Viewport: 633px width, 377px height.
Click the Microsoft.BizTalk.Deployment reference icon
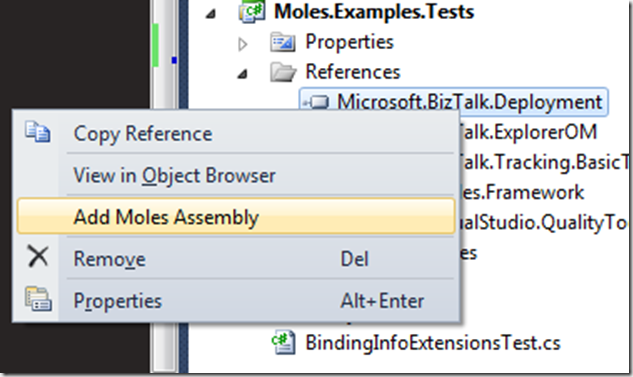pos(316,102)
